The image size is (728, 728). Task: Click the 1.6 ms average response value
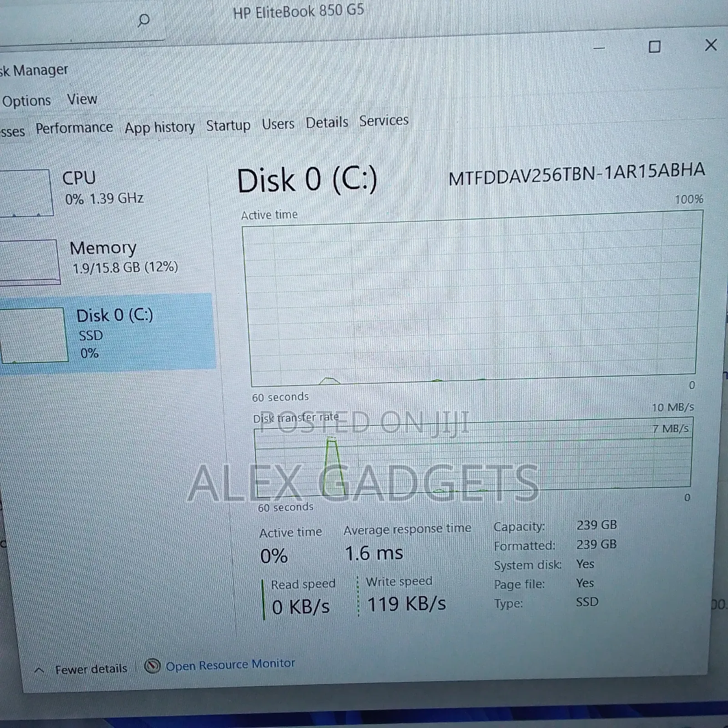tap(374, 553)
